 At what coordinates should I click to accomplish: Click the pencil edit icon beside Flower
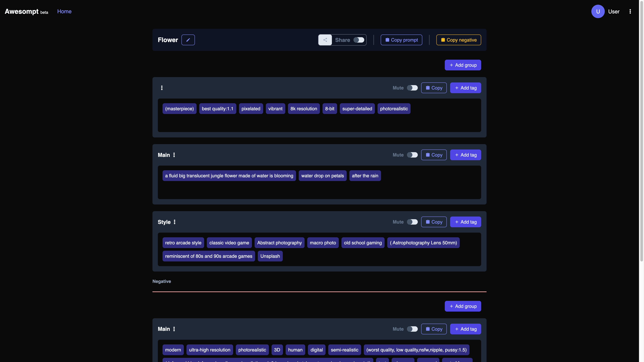pos(188,40)
